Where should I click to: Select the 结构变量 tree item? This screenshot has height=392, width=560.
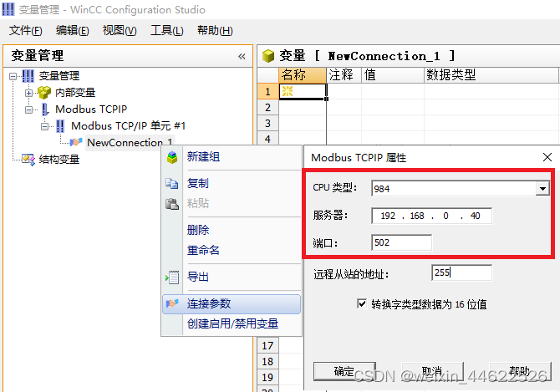coord(59,160)
